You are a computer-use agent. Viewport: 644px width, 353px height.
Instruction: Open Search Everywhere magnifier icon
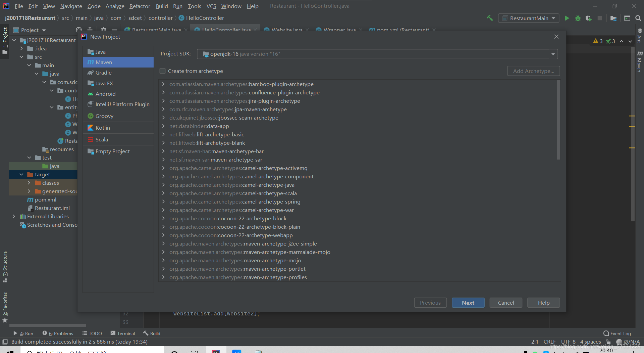(638, 18)
